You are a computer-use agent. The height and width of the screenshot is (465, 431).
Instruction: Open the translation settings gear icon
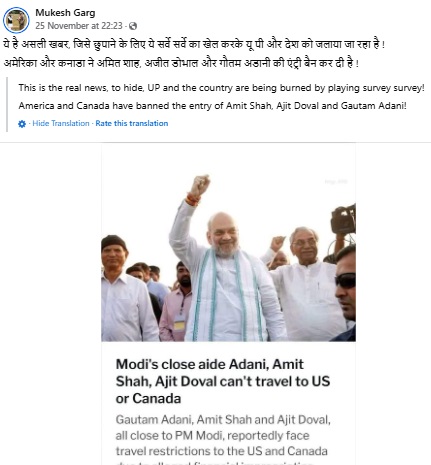point(22,124)
